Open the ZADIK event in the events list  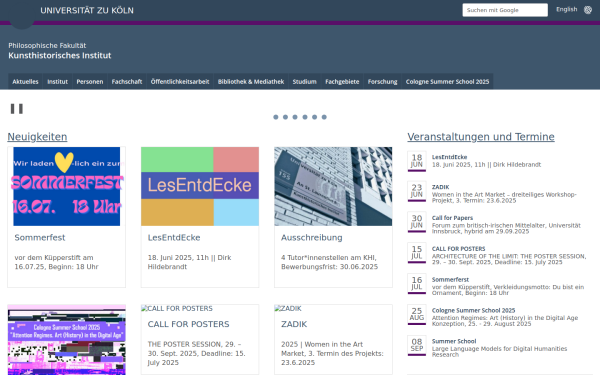(x=440, y=187)
